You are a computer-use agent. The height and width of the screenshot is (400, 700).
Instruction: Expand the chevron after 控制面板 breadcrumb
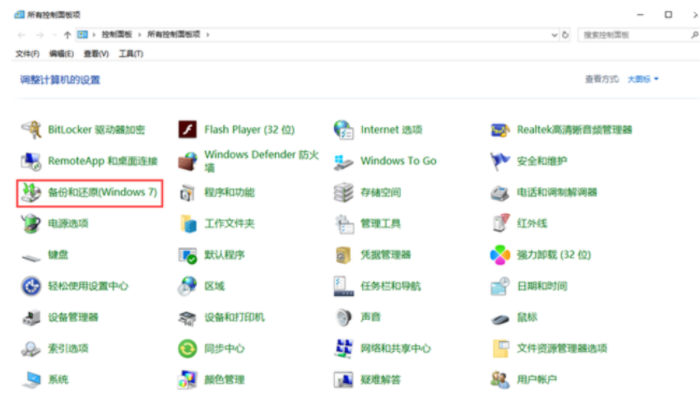pos(140,35)
